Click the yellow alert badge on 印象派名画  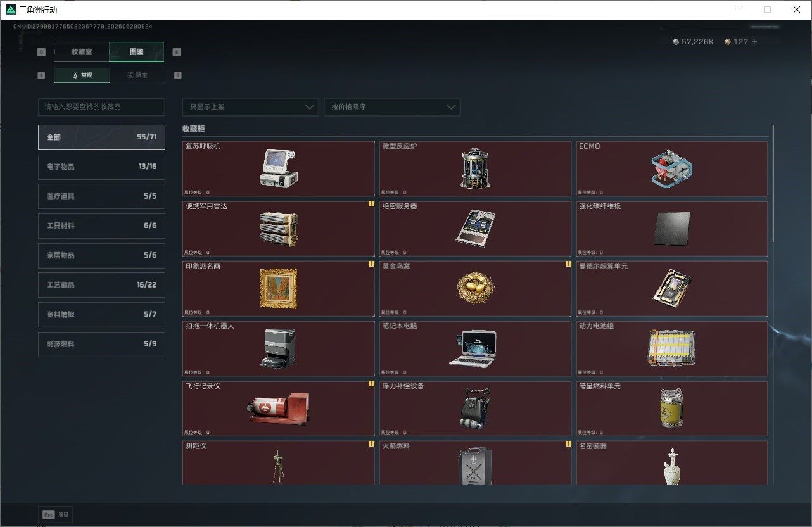[371, 264]
